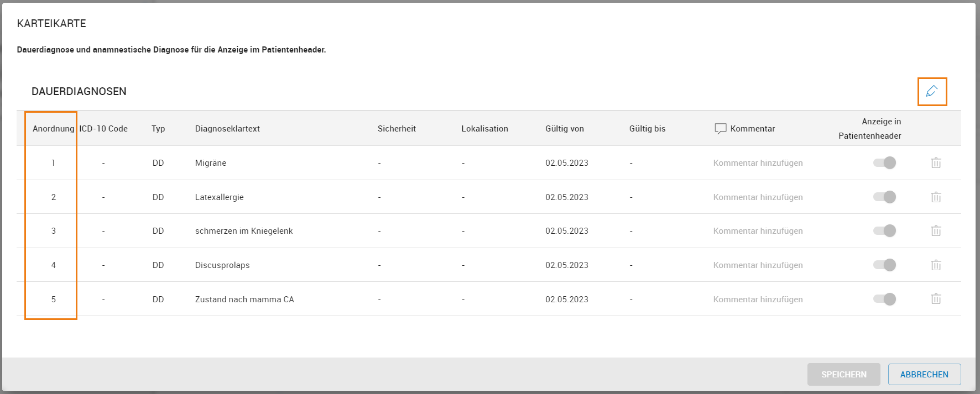Toggle header display for Zustand nach mamma CA

(884, 299)
